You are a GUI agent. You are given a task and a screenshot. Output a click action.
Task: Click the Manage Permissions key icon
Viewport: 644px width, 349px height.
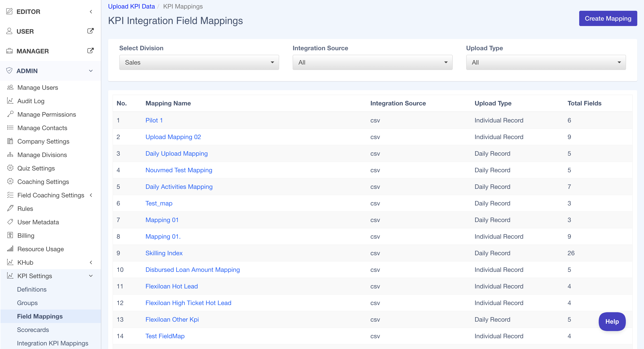[10, 114]
